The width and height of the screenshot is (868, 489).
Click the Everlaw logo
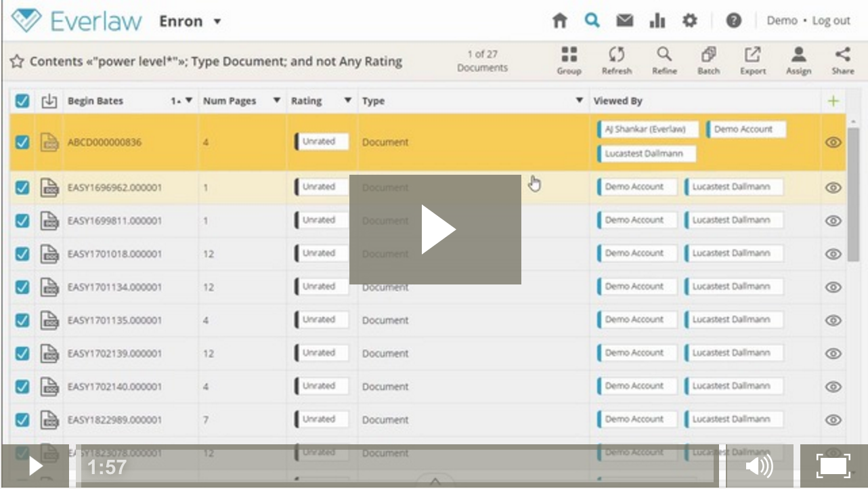(77, 21)
